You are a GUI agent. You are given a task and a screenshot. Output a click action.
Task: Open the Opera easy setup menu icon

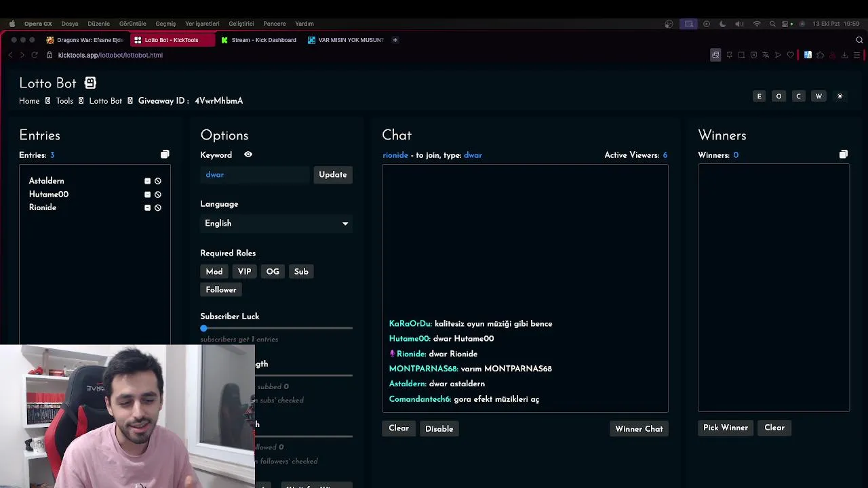tap(857, 55)
